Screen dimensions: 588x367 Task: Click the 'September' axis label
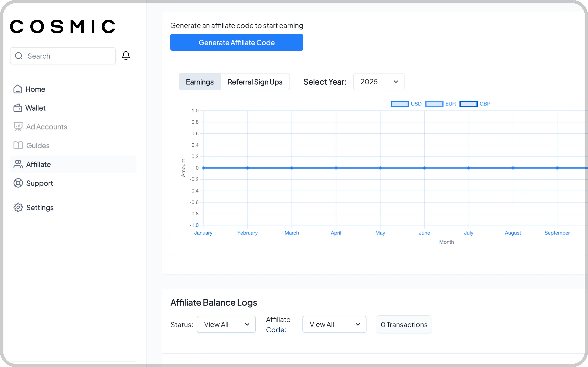coord(557,233)
